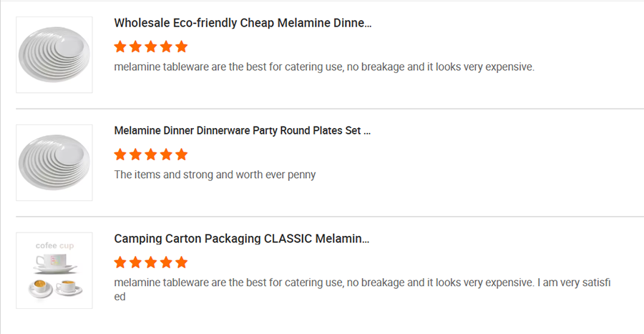This screenshot has height=334, width=644.
Task: Click the fifth star of the Wholesale Eco-friendly rating
Action: [x=182, y=46]
